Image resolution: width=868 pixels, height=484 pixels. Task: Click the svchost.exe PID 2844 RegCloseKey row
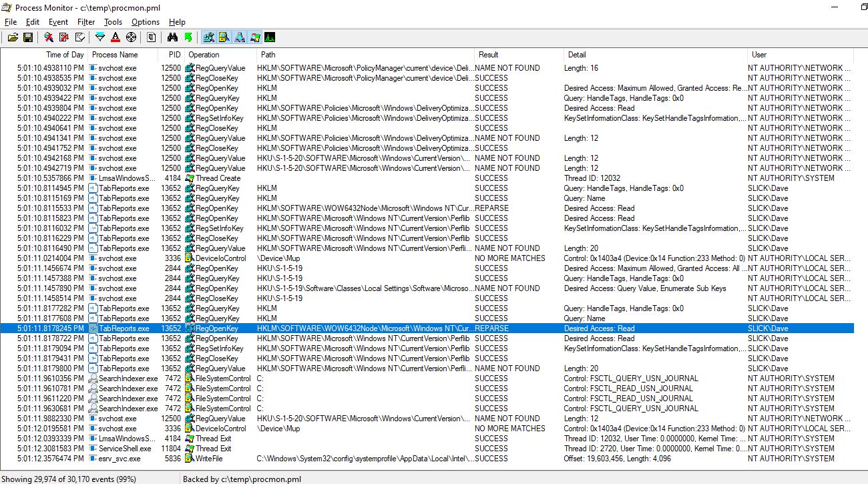tap(427, 298)
